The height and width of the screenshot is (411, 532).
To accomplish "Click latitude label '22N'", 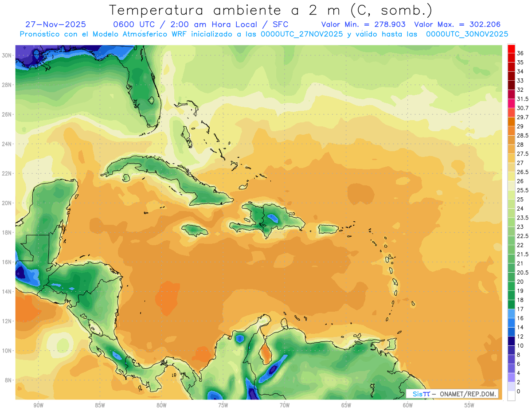I will (x=8, y=173).
